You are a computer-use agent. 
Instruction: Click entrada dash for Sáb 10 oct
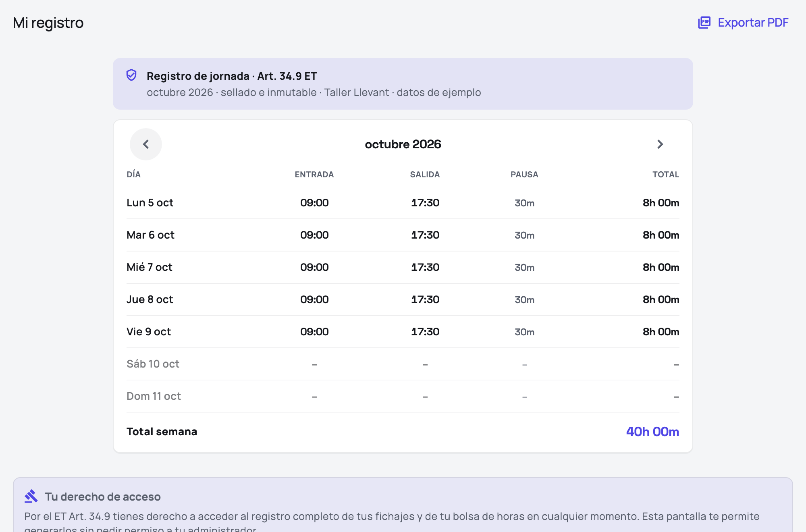[x=314, y=364]
